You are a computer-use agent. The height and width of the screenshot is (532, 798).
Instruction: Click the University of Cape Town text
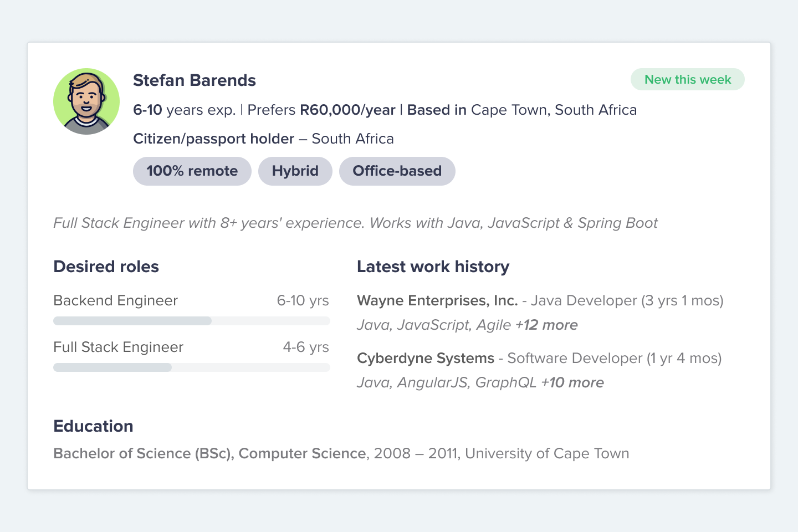point(546,454)
